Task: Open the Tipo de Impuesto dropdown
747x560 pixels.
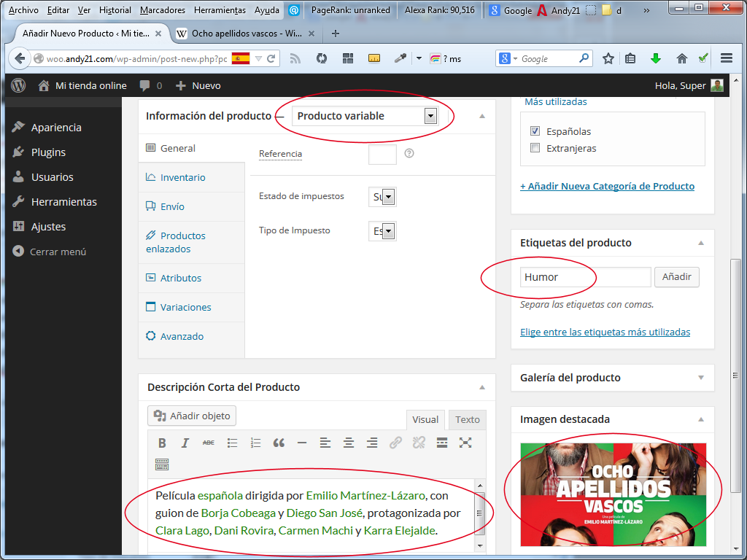Action: point(382,231)
